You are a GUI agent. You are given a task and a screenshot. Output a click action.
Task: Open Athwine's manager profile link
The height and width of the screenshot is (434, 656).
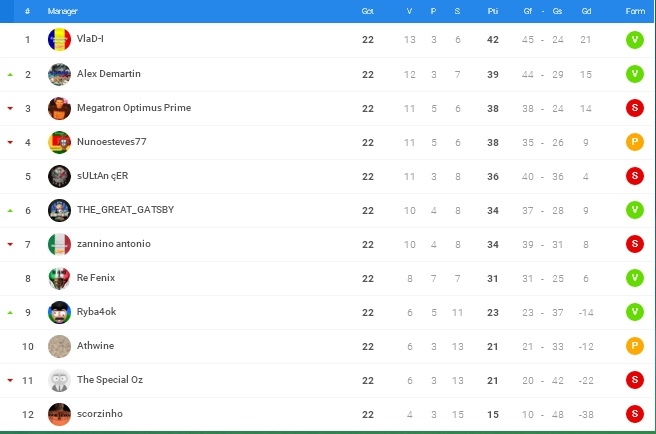[x=93, y=346]
